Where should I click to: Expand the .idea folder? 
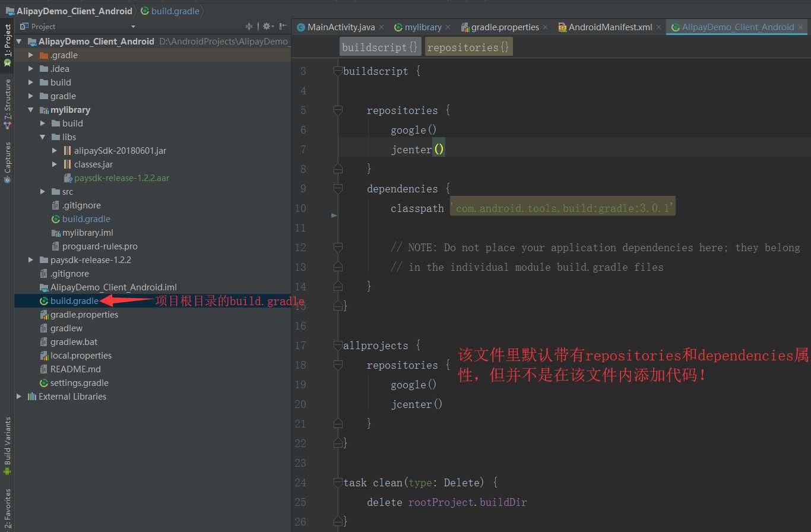[31, 69]
